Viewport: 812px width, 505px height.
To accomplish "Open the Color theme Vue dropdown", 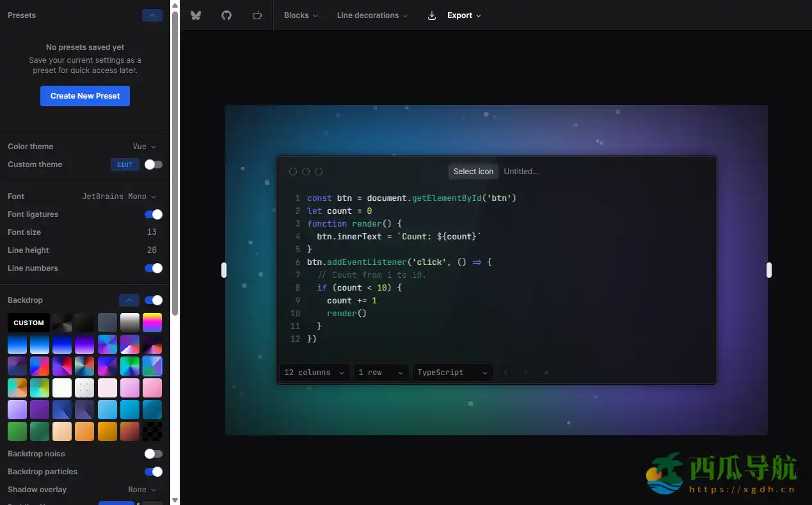I will pyautogui.click(x=144, y=147).
